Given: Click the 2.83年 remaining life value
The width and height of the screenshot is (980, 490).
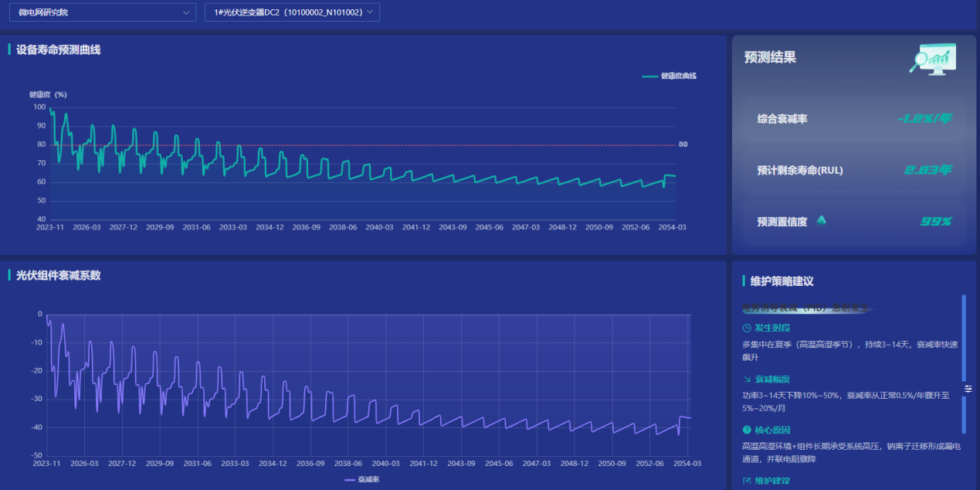Looking at the screenshot, I should tap(928, 170).
